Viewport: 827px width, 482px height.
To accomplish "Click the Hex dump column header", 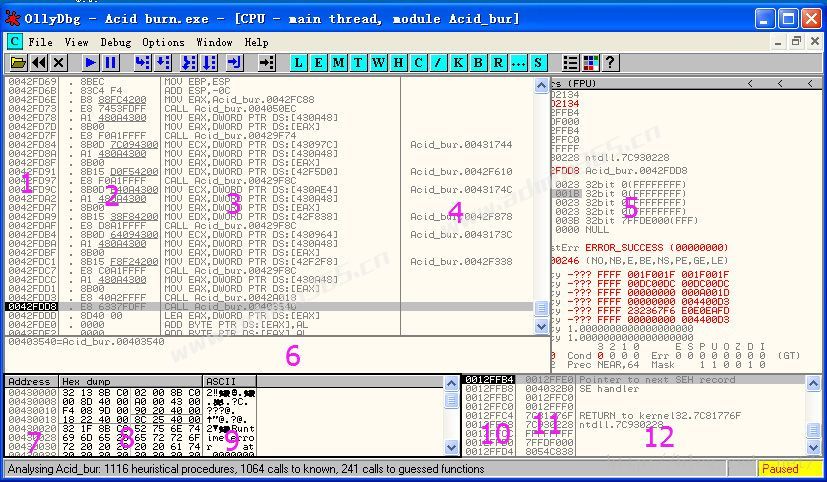I will [130, 381].
